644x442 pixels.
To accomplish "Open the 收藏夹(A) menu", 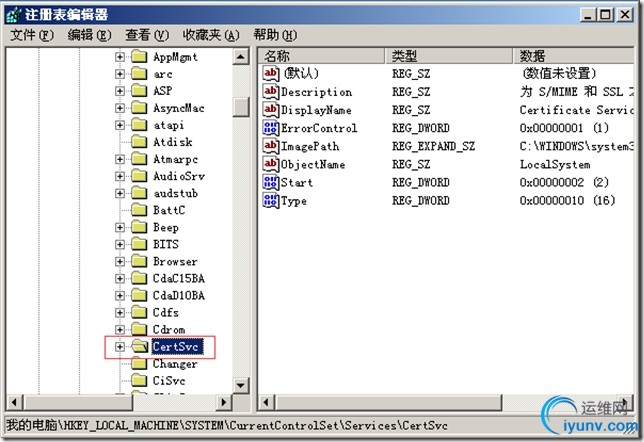I will tap(211, 35).
